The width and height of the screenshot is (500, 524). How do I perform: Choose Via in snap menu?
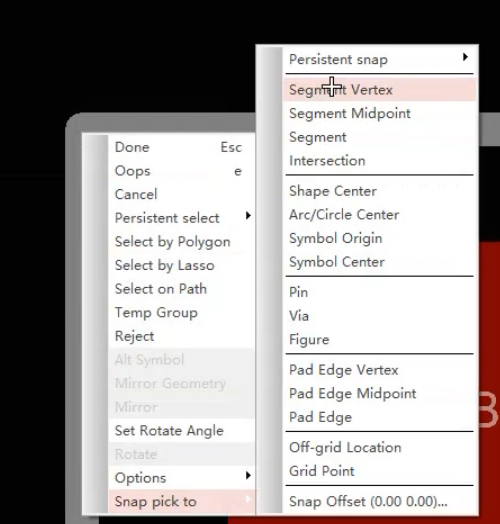379,316
